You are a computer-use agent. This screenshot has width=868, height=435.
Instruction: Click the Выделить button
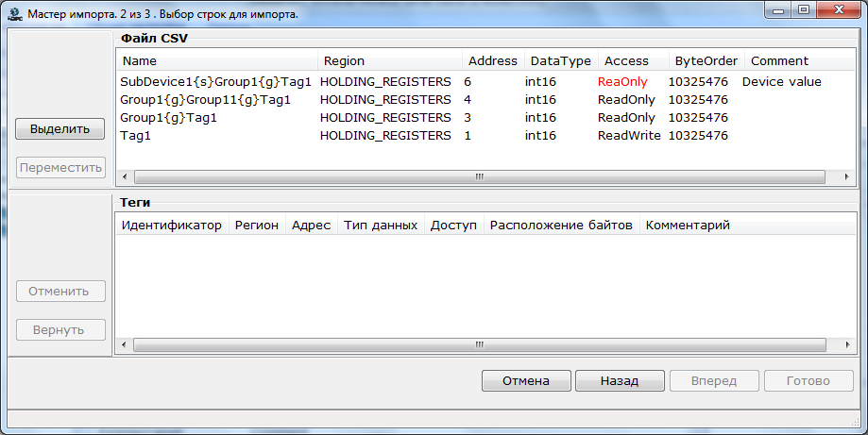point(60,128)
